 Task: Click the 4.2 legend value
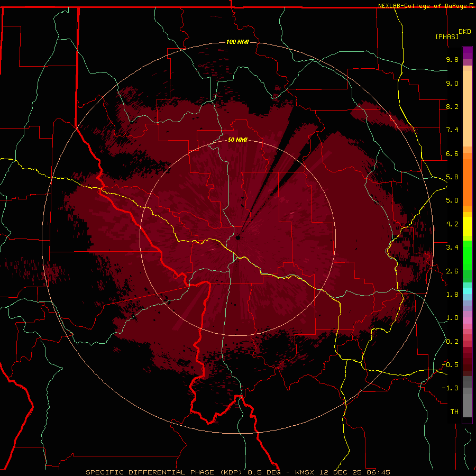[452, 224]
